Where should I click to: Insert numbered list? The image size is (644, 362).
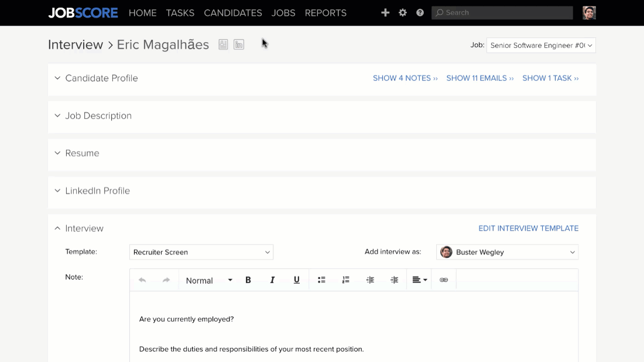point(346,280)
